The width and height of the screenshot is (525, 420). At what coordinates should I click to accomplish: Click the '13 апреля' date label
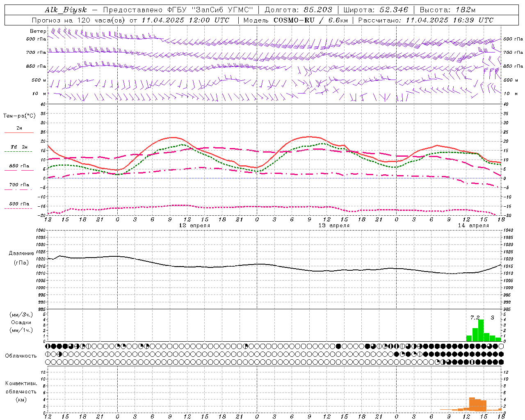[334, 226]
